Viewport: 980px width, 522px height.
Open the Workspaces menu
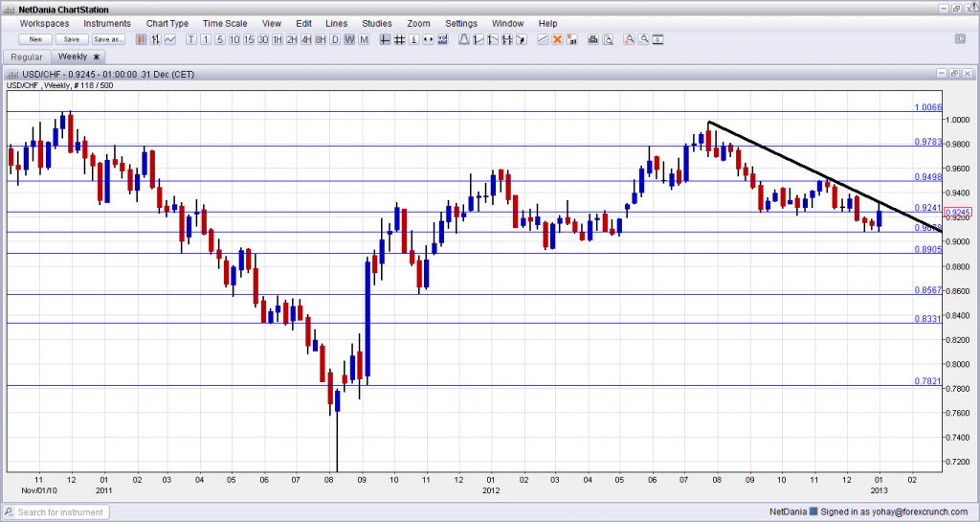(44, 23)
